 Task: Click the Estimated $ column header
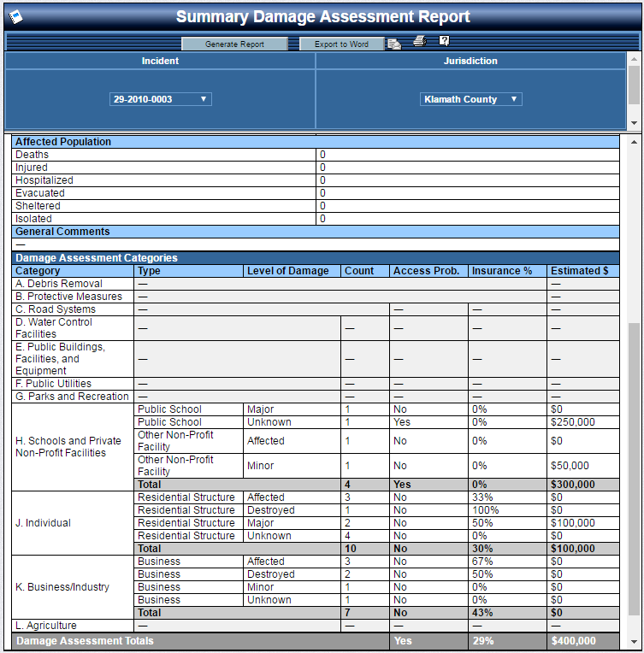(x=579, y=271)
